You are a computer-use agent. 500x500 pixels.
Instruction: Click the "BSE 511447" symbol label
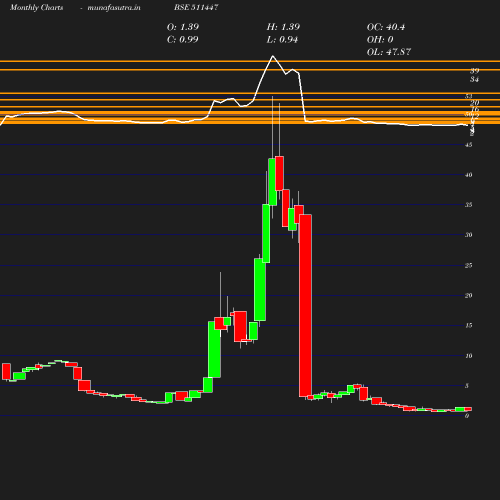(196, 7)
